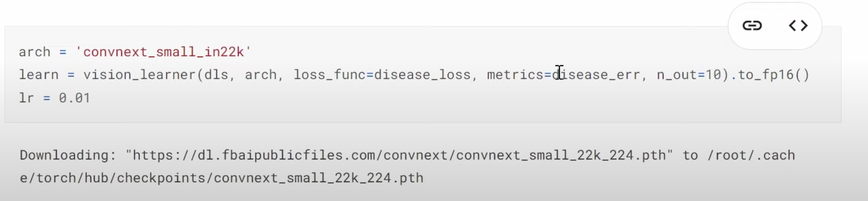The image size is (868, 201).
Task: Click the disease_loss argument value
Action: (422, 75)
